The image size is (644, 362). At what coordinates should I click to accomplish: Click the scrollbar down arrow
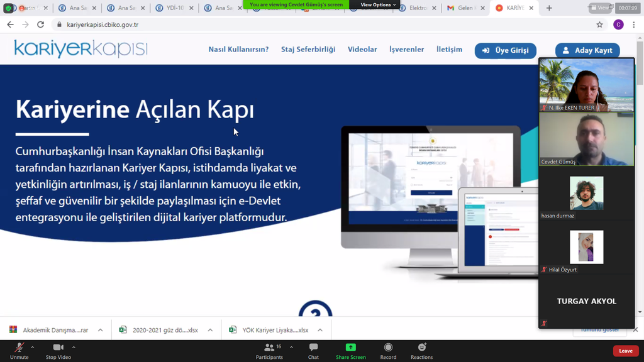(x=640, y=312)
